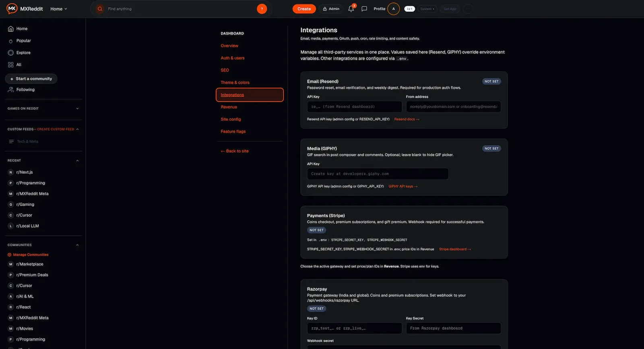The height and width of the screenshot is (349, 644).
Task: Open Overview in dashboard menu
Action: (229, 46)
